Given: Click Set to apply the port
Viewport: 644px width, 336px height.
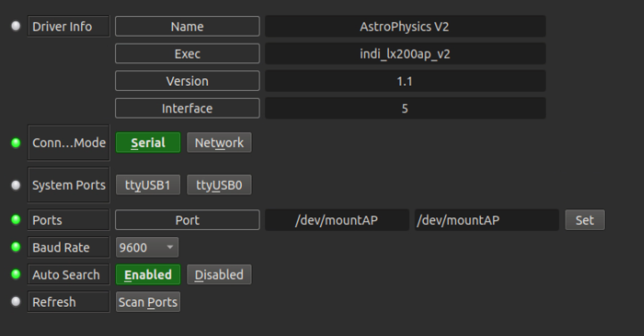Looking at the screenshot, I should pyautogui.click(x=585, y=220).
